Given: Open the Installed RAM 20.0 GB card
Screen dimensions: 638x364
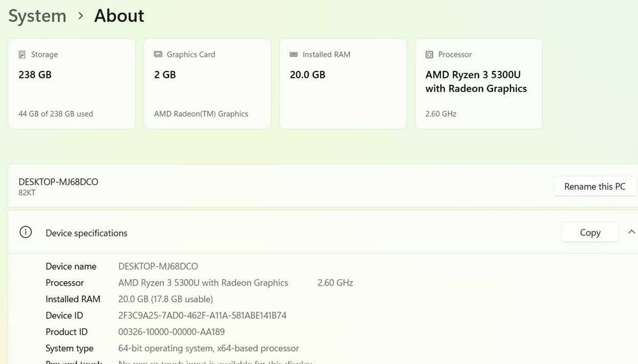Looking at the screenshot, I should pyautogui.click(x=343, y=84).
